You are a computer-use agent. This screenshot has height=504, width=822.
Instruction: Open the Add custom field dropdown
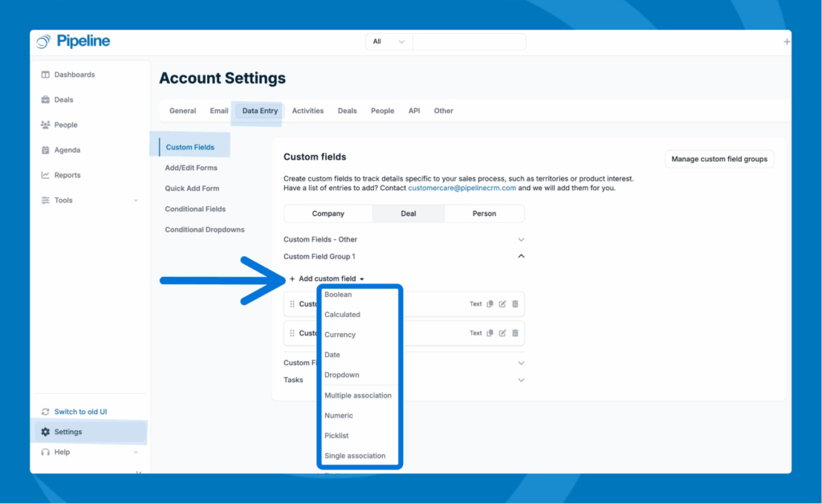click(x=327, y=278)
